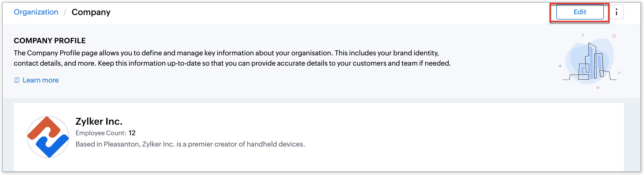Open the more options vertical dots menu

(617, 12)
